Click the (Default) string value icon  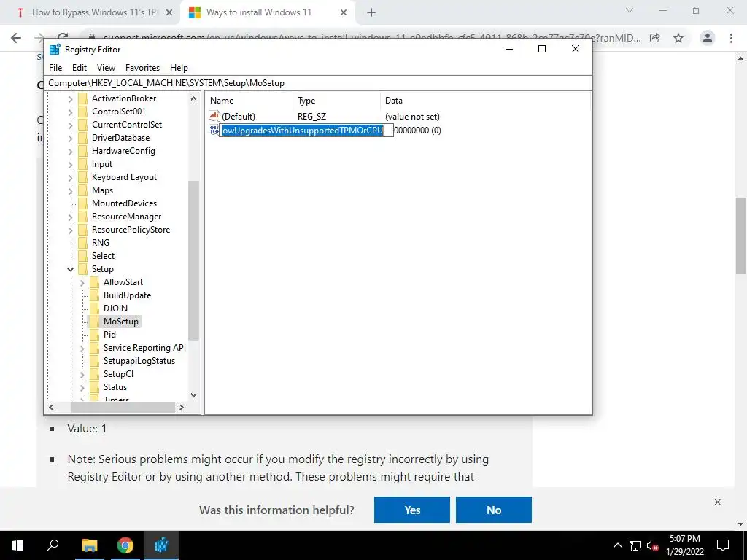coord(214,116)
